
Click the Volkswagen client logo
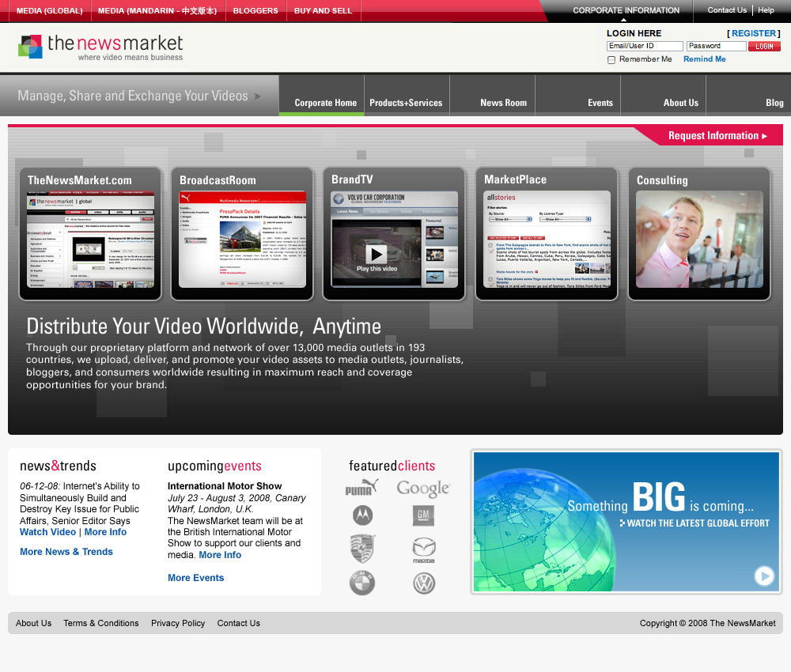(424, 583)
